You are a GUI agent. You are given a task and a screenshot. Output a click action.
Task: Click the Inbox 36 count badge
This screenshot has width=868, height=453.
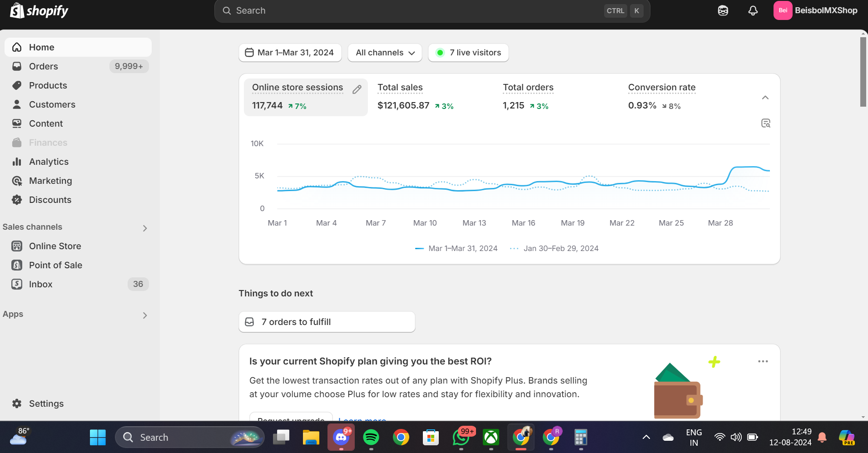coord(138,284)
